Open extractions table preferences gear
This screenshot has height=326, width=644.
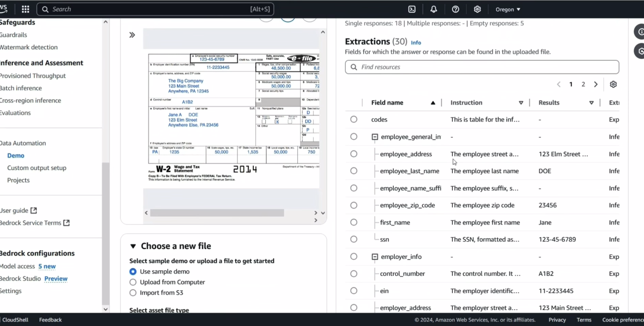click(x=613, y=84)
